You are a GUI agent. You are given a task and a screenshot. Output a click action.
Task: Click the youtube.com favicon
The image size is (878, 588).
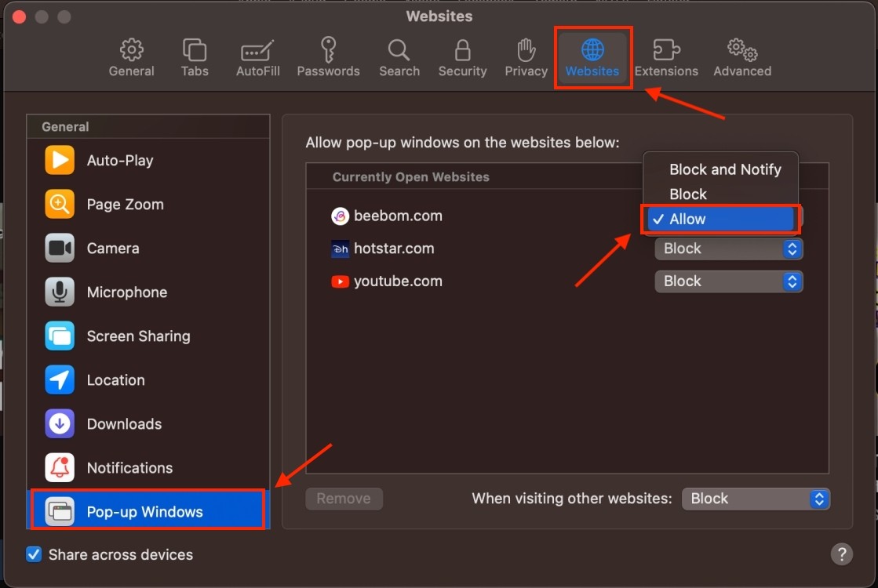pyautogui.click(x=340, y=281)
